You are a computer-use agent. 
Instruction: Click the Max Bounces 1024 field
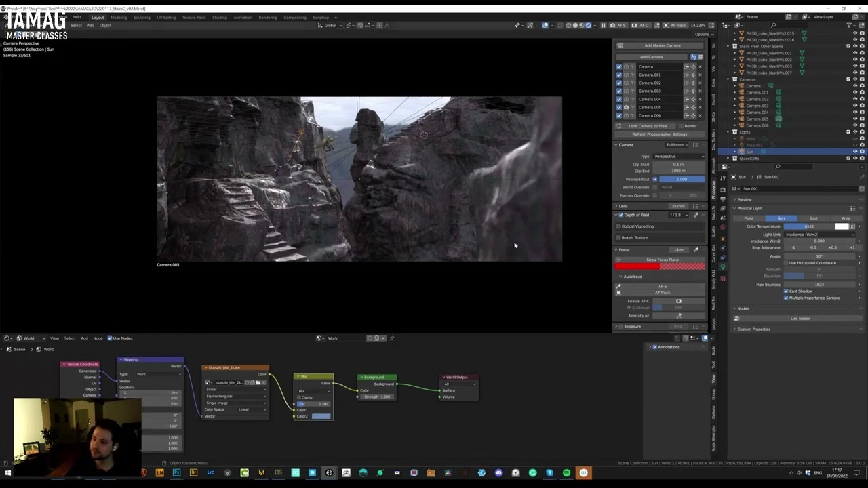click(x=821, y=285)
